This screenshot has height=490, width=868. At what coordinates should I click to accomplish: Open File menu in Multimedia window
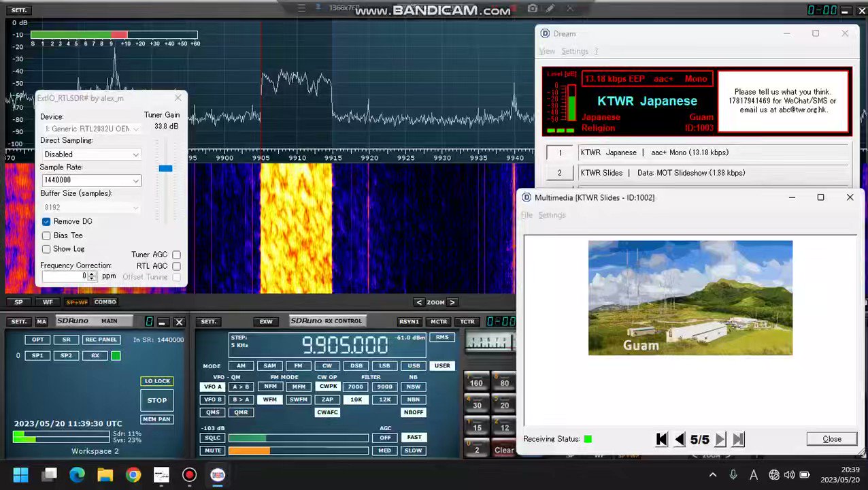[x=527, y=215]
